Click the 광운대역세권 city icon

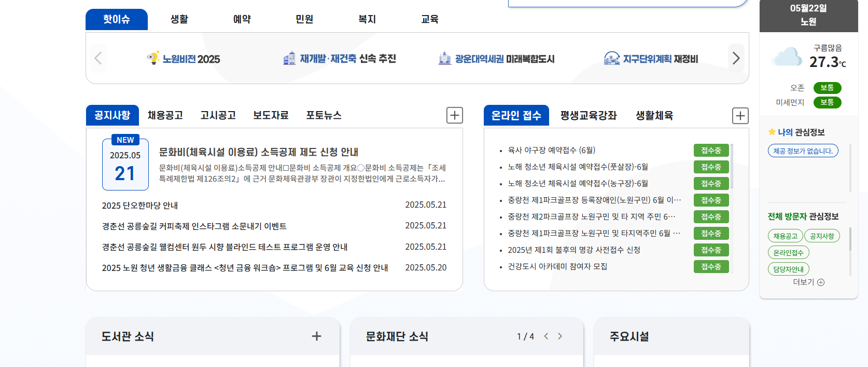445,58
